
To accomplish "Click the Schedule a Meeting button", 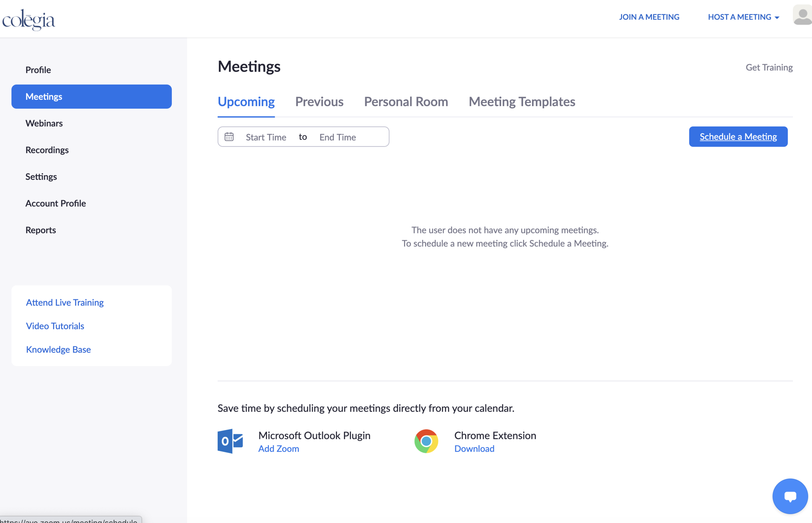I will pos(738,137).
